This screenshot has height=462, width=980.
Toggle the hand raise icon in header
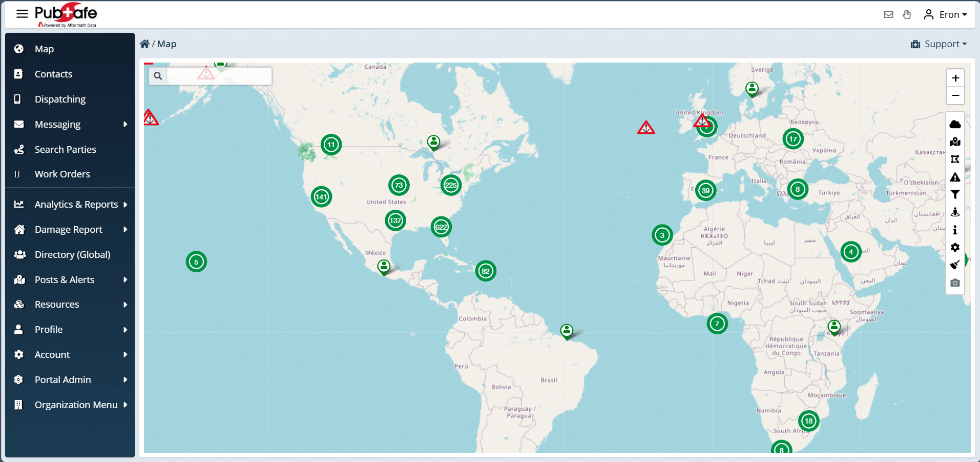pyautogui.click(x=907, y=14)
